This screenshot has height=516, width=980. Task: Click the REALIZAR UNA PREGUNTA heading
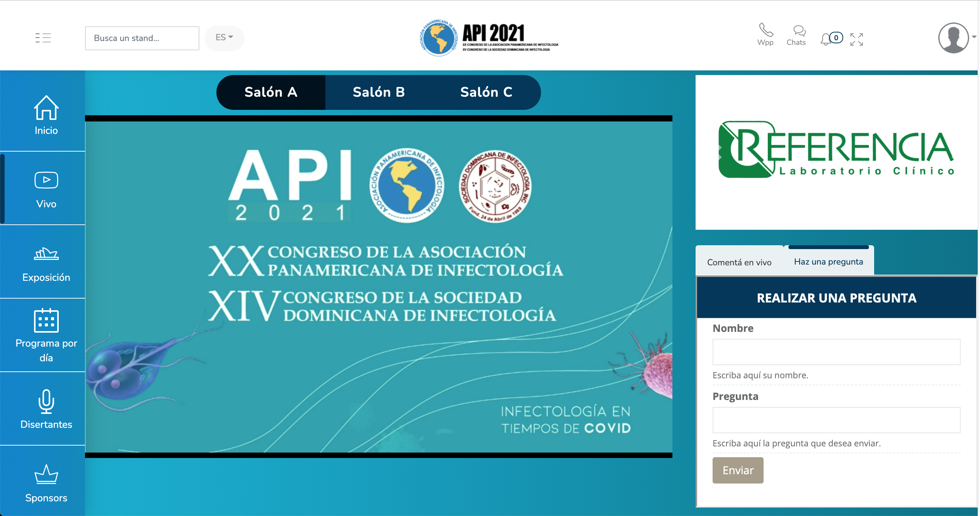click(836, 298)
